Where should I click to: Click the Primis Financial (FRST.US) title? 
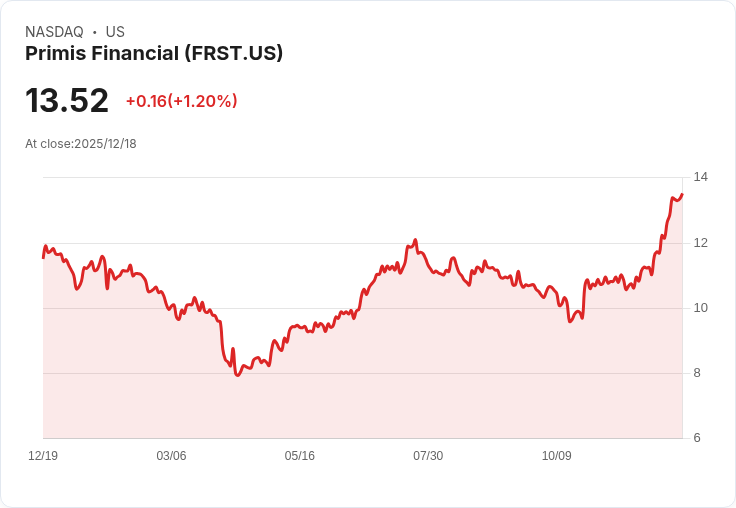click(154, 54)
